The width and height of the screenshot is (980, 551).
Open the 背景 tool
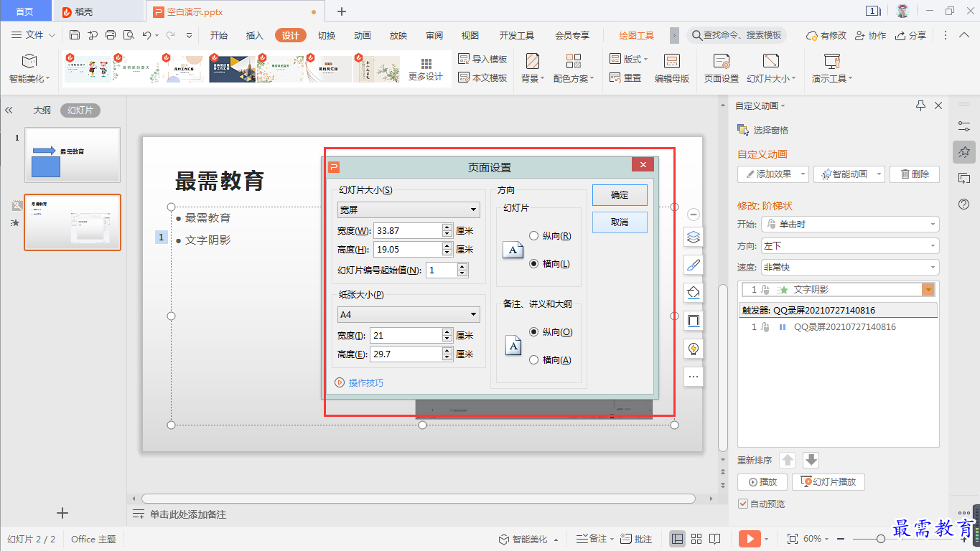coord(533,69)
